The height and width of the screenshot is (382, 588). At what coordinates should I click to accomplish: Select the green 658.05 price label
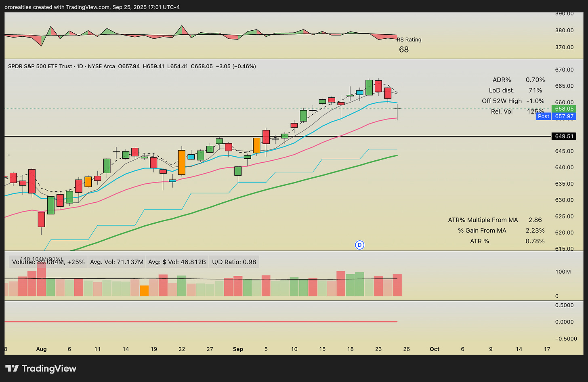coord(564,109)
